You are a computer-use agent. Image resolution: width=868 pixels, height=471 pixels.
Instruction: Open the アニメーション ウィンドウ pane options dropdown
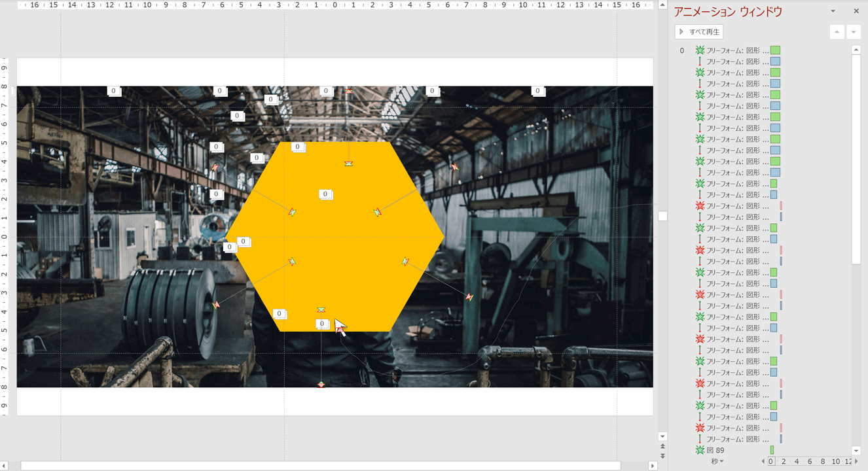[x=833, y=11]
